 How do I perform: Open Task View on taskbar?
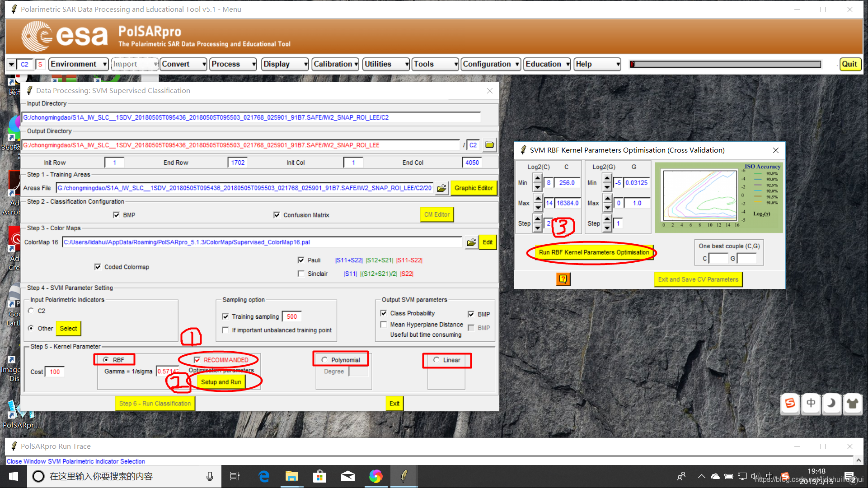[x=235, y=476]
